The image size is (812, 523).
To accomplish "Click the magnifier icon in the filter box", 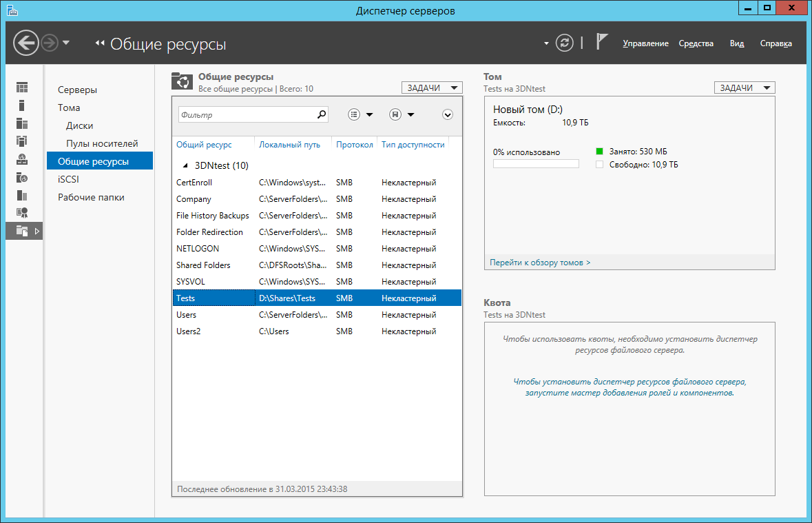I will coord(321,115).
